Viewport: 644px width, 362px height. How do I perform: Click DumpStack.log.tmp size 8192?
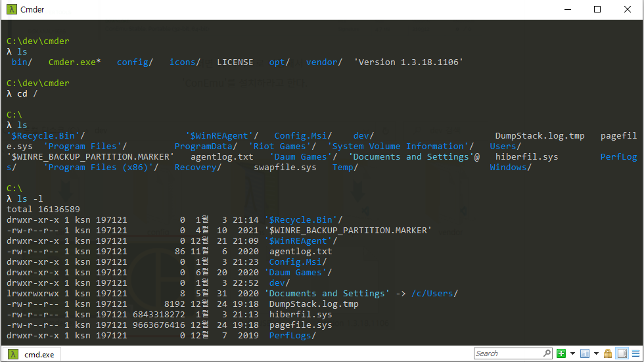pos(175,304)
